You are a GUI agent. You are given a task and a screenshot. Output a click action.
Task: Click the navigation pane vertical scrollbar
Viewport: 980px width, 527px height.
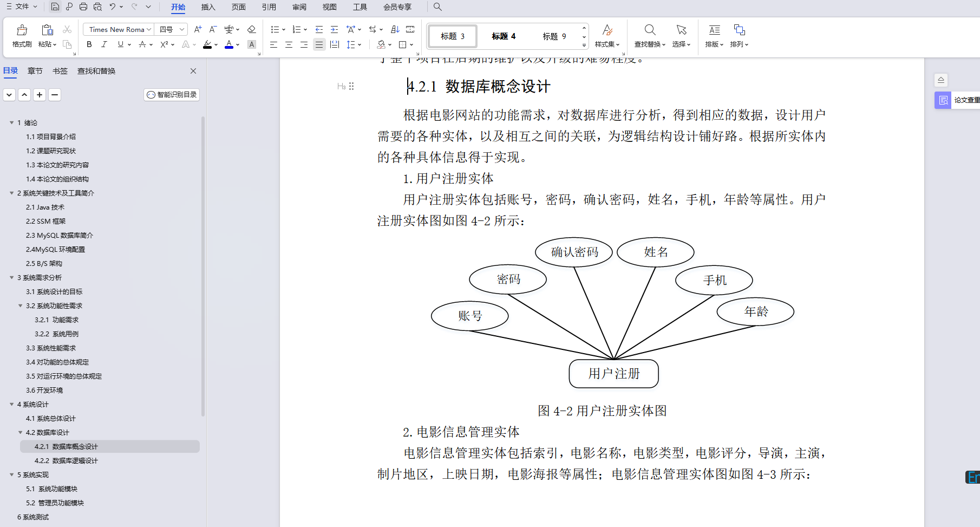(203, 265)
